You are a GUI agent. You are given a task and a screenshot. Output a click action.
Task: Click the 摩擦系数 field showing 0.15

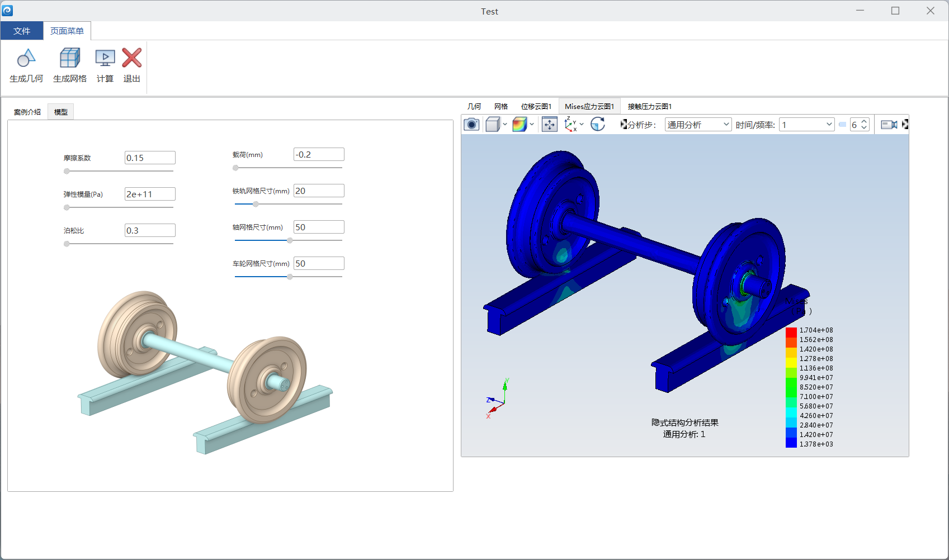point(150,158)
